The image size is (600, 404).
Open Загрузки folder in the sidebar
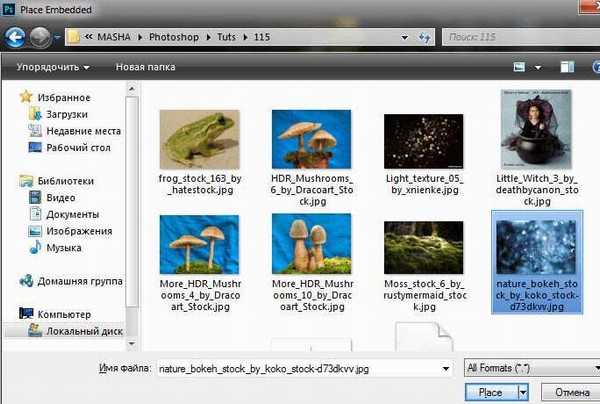click(70, 114)
